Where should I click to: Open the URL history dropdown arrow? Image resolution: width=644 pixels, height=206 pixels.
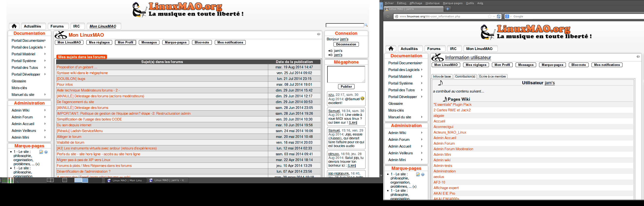click(494, 16)
